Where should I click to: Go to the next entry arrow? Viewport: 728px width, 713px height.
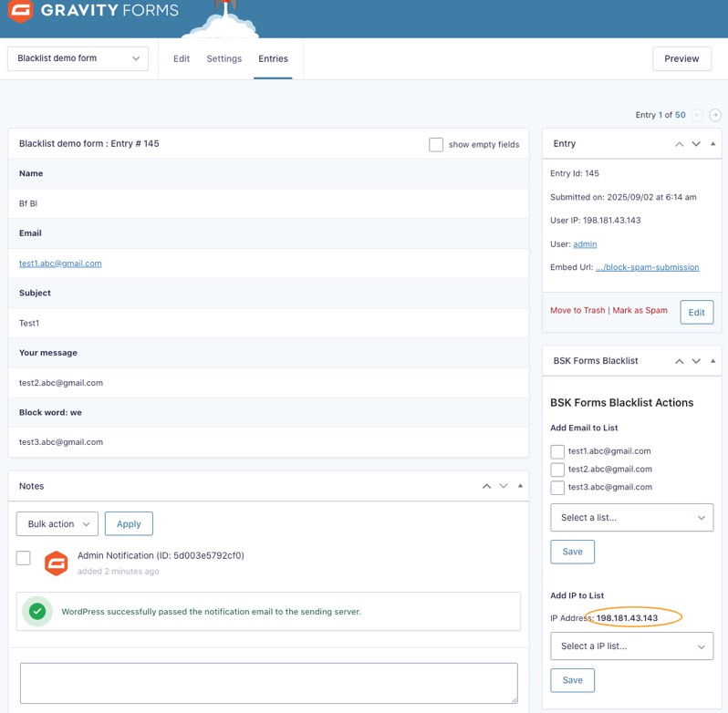[x=715, y=115]
